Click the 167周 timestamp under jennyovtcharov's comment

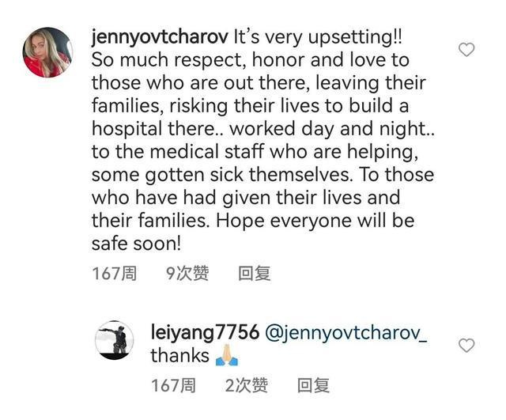pyautogui.click(x=114, y=274)
